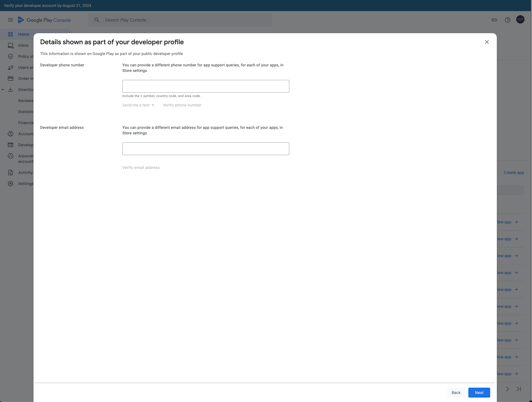Click the Policy status shield icon
Screen dimensions: 532x402
[11, 56]
